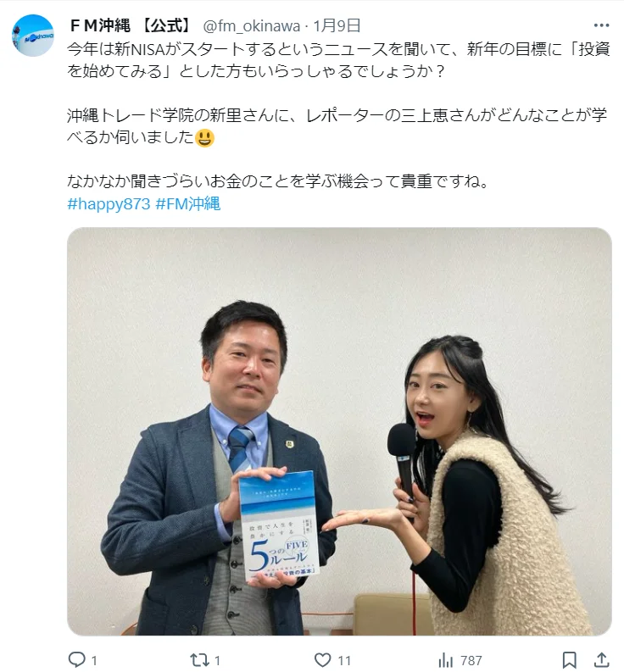The height and width of the screenshot is (672, 624).
Task: Open the @fm_okinawa handle link
Action: pos(251,26)
